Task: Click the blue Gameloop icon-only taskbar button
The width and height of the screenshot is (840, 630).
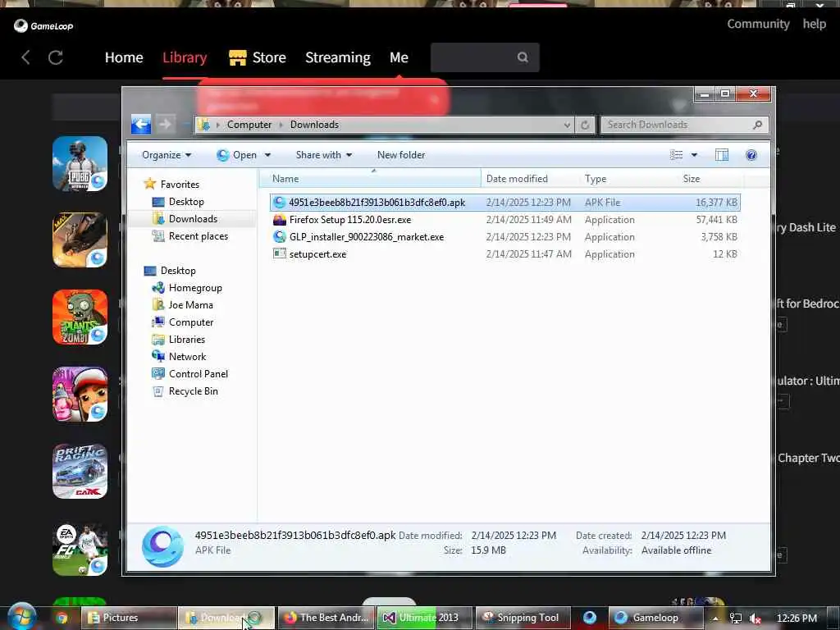Action: point(590,618)
